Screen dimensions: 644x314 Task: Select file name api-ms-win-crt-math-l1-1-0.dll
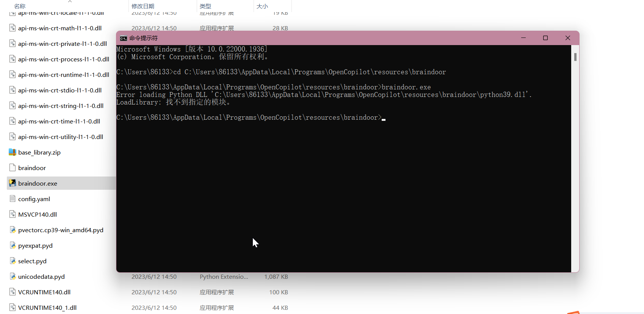tap(60, 28)
